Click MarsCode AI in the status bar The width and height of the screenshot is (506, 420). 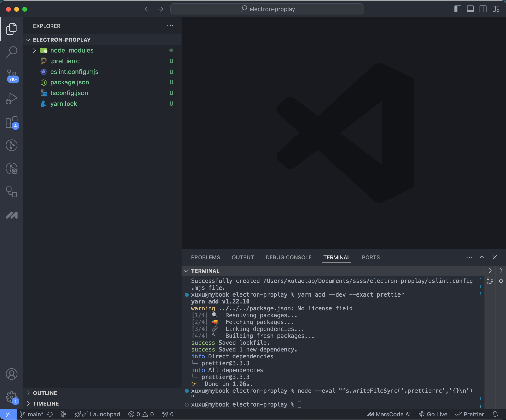(x=389, y=414)
